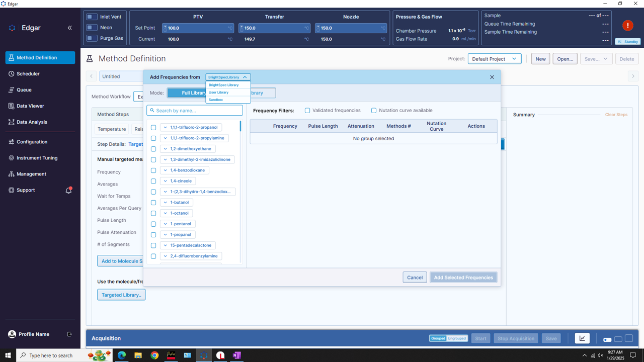Viewport: 644px width, 362px height.
Task: Click the Targeted Library.. button
Action: [x=121, y=295]
